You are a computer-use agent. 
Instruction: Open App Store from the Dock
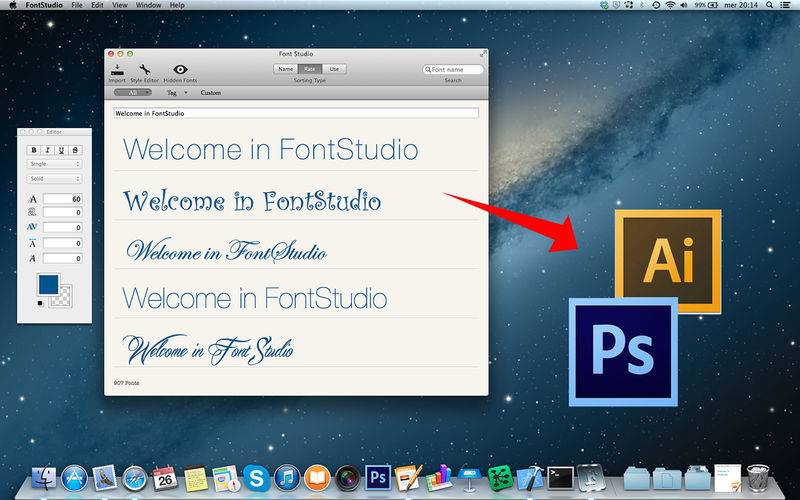click(x=74, y=479)
